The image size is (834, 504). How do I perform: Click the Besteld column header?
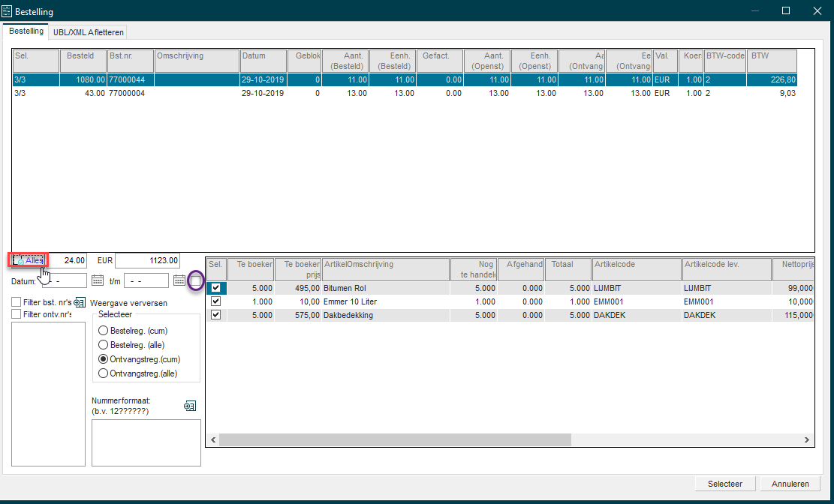click(x=83, y=61)
